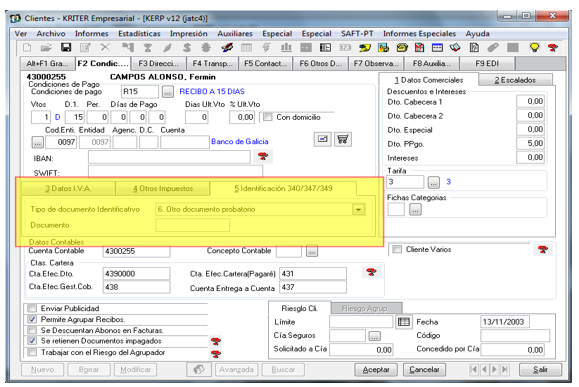Screen dimensions: 579x387
Task: Click the red phone icon in Ctas. Cartera row
Action: pyautogui.click(x=371, y=272)
